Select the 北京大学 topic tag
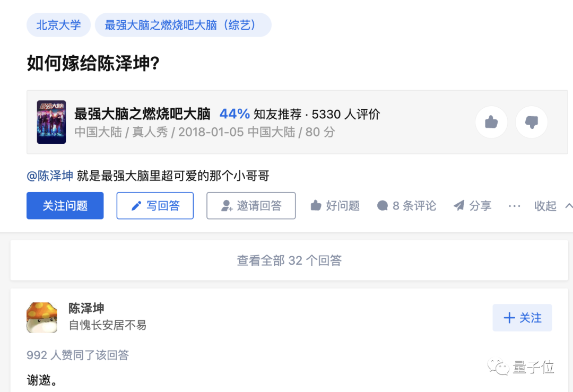 click(x=58, y=25)
